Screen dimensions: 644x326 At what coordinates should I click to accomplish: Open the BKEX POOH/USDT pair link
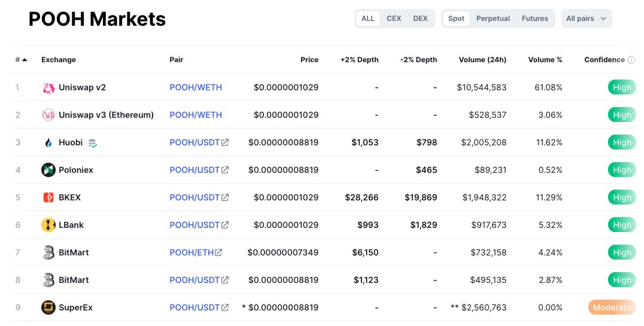[x=195, y=197]
